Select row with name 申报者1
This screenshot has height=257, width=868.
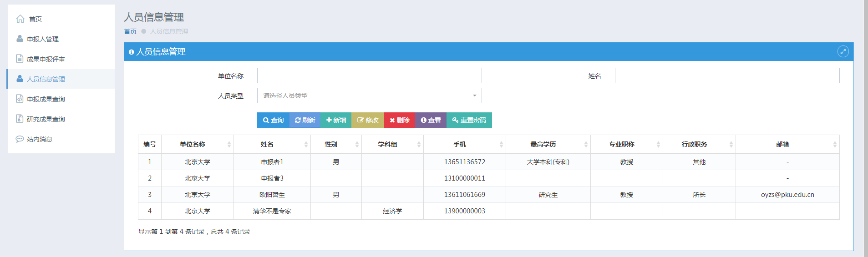click(x=489, y=162)
